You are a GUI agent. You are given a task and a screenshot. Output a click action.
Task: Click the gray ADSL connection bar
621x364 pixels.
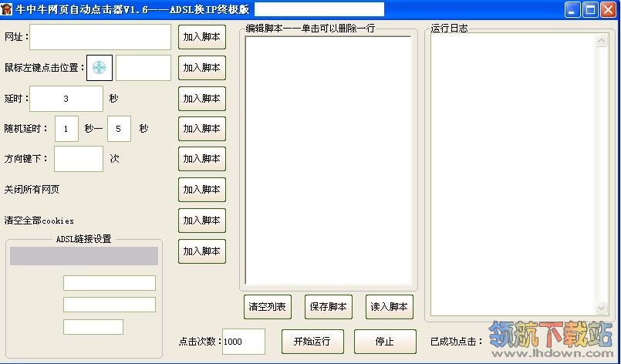pos(84,256)
